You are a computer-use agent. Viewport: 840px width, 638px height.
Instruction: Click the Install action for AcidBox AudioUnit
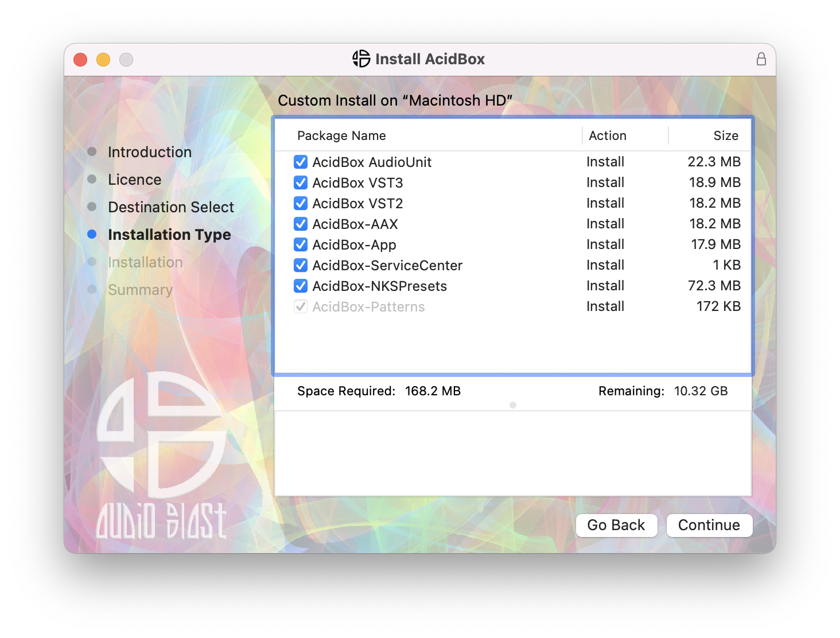pyautogui.click(x=605, y=162)
